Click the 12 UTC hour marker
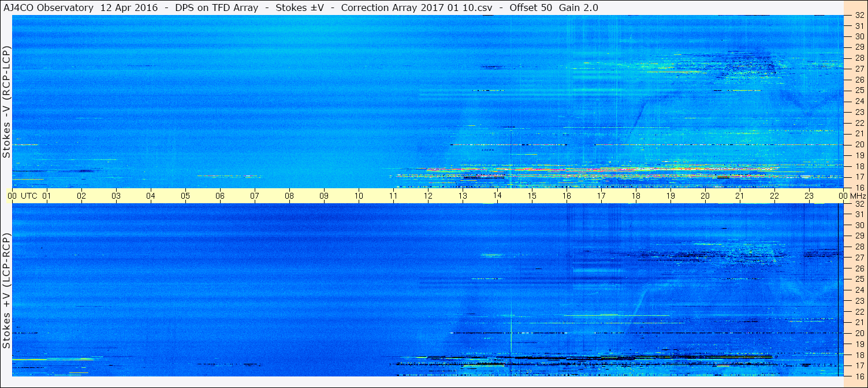The image size is (868, 388). (428, 196)
